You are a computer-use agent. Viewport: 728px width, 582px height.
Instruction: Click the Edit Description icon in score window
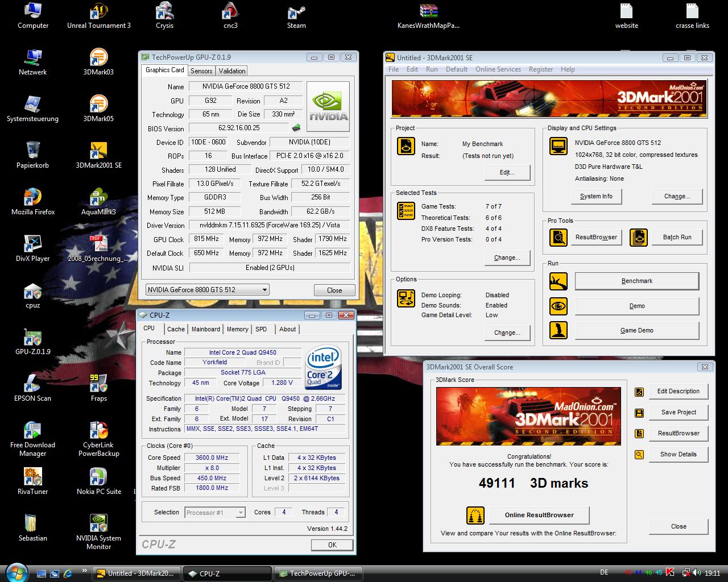(639, 392)
